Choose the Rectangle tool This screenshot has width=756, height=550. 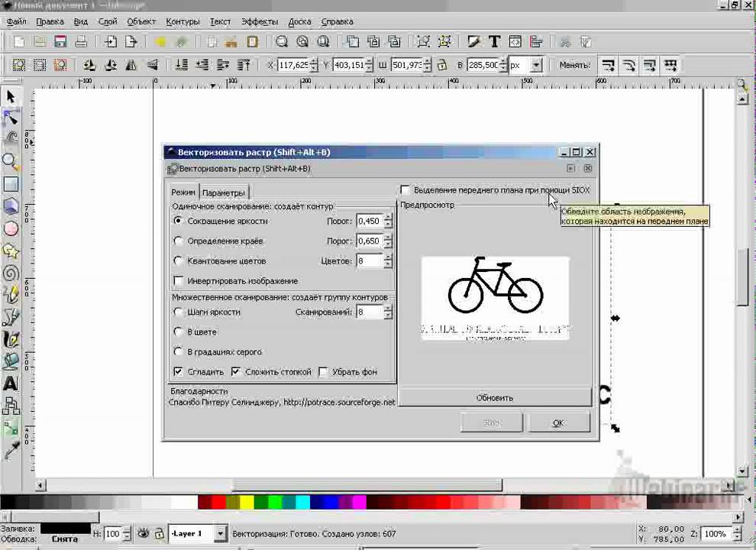tap(11, 184)
